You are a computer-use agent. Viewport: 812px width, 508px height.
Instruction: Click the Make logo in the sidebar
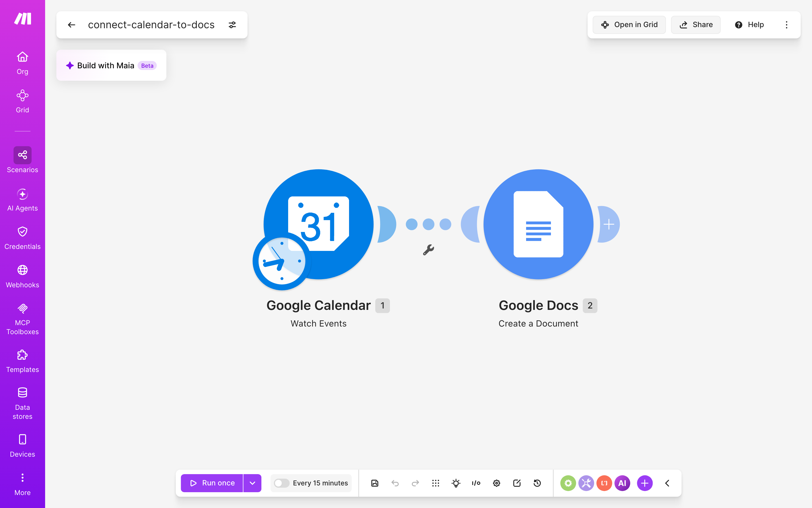[23, 19]
